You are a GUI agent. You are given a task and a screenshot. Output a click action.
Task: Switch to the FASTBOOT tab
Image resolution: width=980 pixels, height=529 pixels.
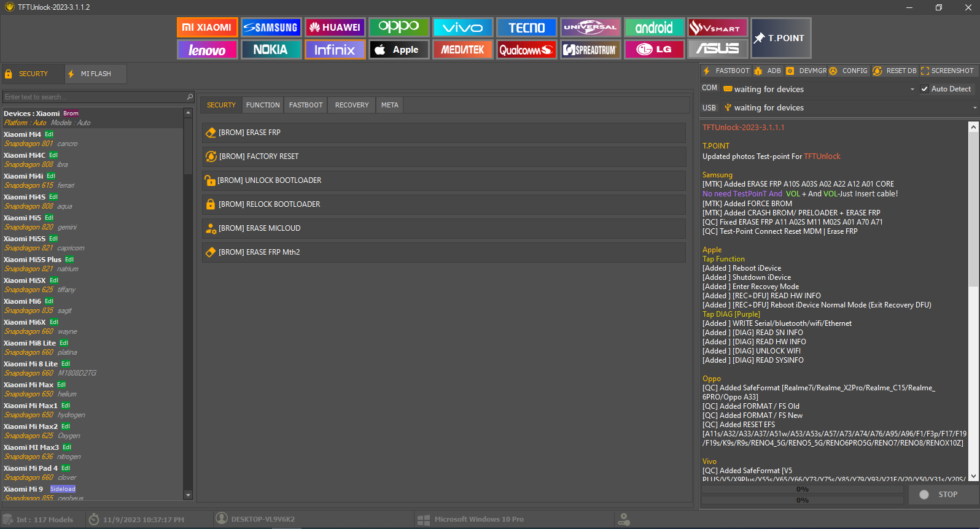point(306,105)
